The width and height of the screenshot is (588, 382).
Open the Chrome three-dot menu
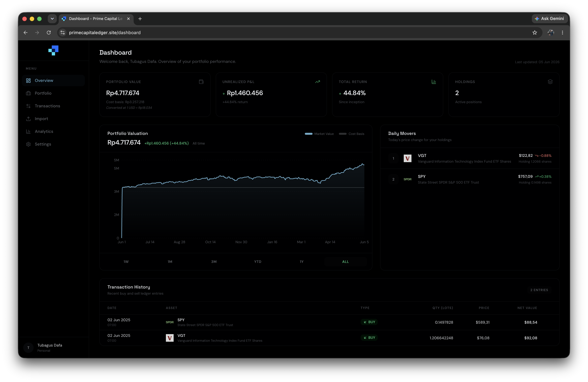563,33
